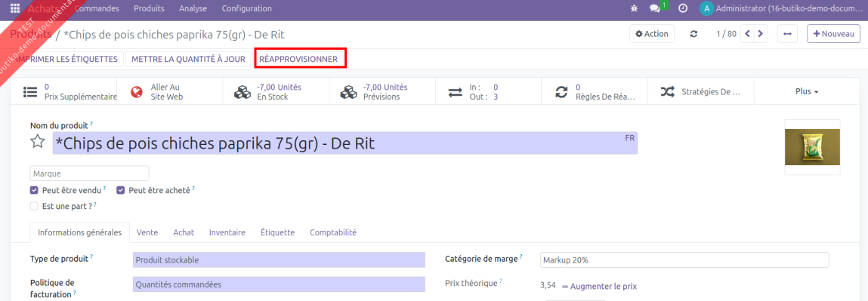Click the product name field
Viewport: 868px width, 301px height.
click(x=345, y=143)
